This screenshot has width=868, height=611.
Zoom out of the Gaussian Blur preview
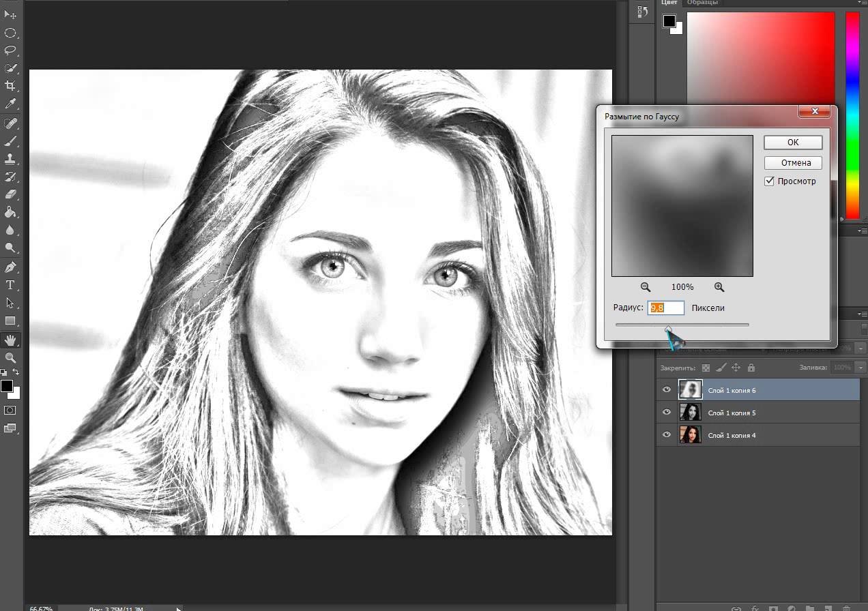[646, 287]
